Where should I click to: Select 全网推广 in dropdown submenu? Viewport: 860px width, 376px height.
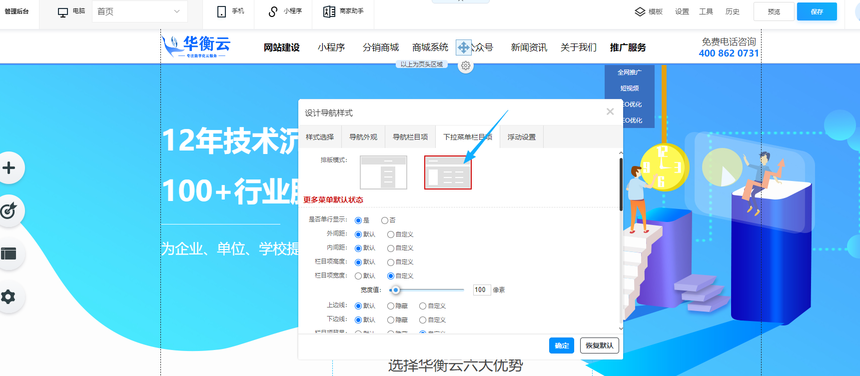click(630, 72)
